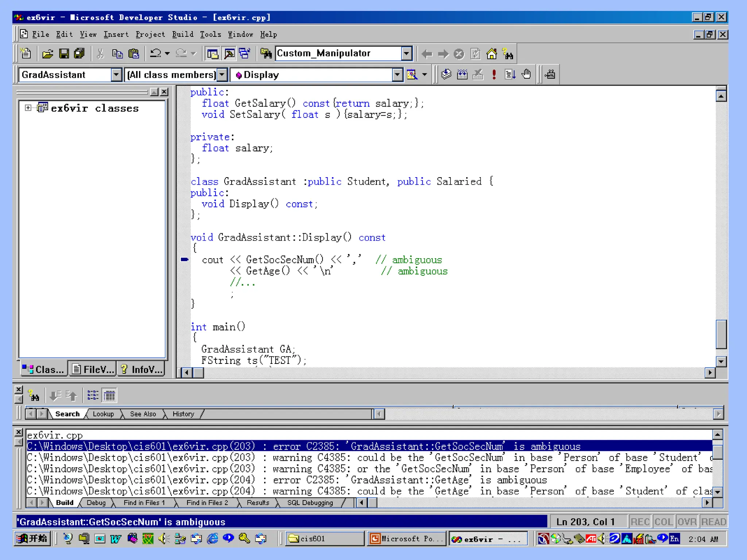Click the Execute Program exclamation icon

(494, 75)
